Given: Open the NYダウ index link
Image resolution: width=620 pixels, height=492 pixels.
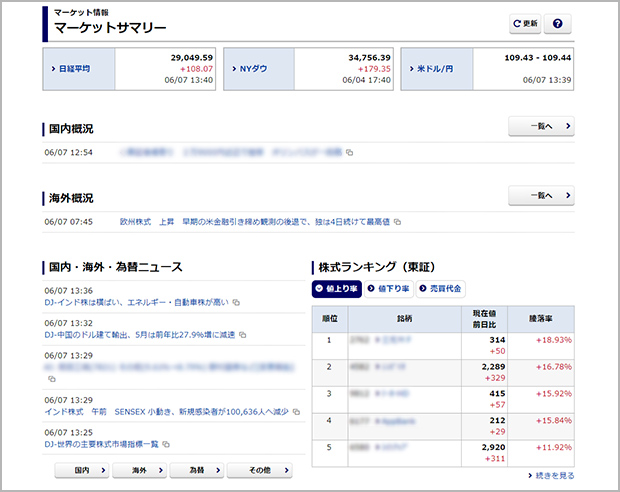Looking at the screenshot, I should click(x=253, y=69).
